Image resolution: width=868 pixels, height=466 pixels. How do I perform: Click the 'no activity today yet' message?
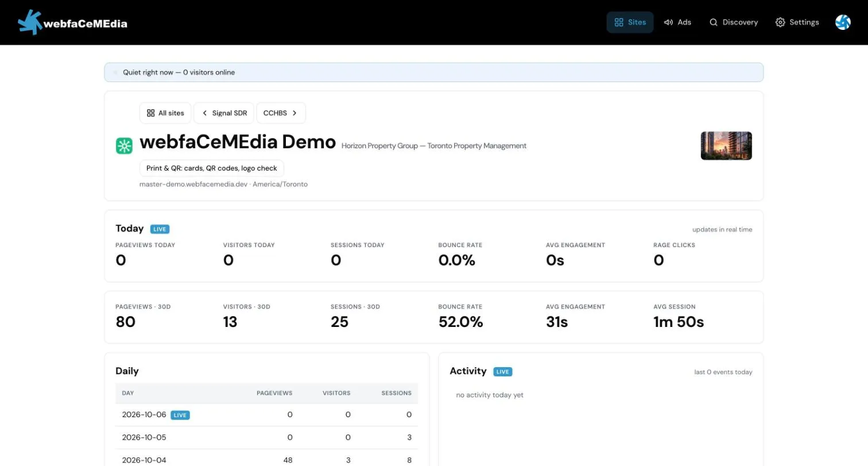coord(490,395)
